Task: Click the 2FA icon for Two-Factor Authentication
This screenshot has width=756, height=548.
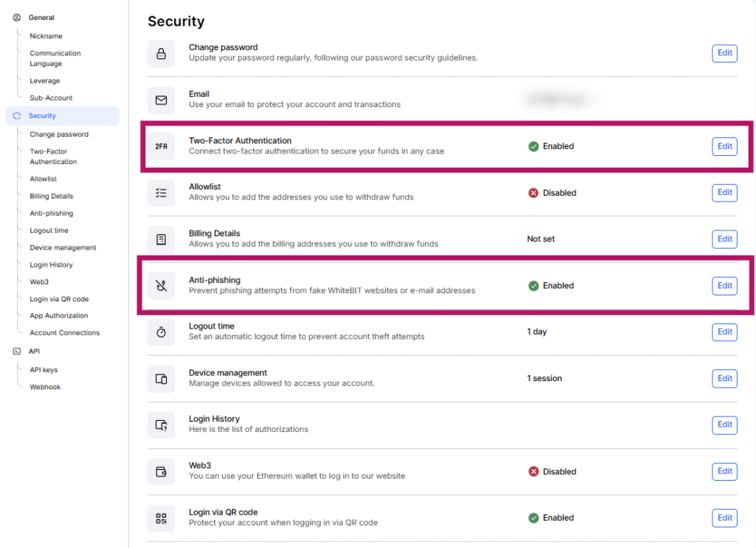Action: 161,145
